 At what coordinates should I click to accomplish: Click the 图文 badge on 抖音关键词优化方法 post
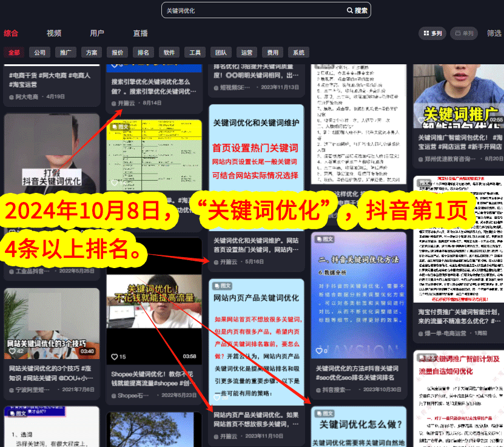(x=324, y=239)
